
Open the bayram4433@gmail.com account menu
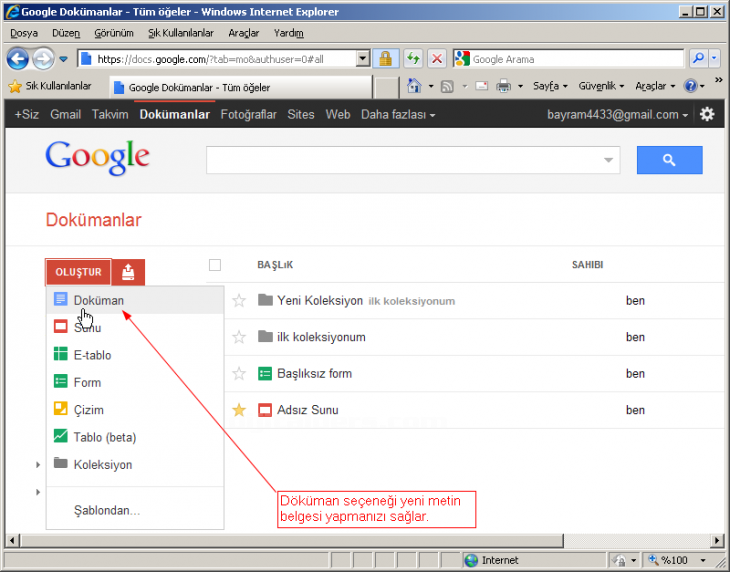click(x=617, y=114)
